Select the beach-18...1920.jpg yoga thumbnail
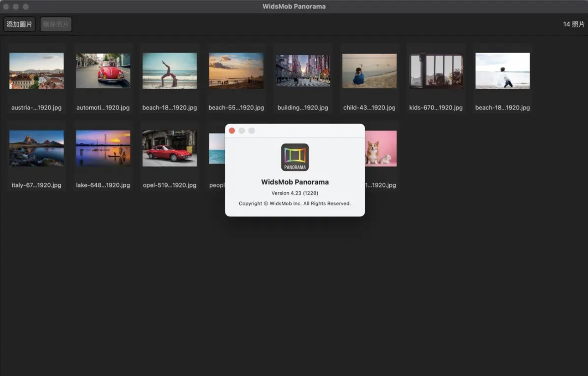The width and height of the screenshot is (588, 376). pyautogui.click(x=169, y=71)
